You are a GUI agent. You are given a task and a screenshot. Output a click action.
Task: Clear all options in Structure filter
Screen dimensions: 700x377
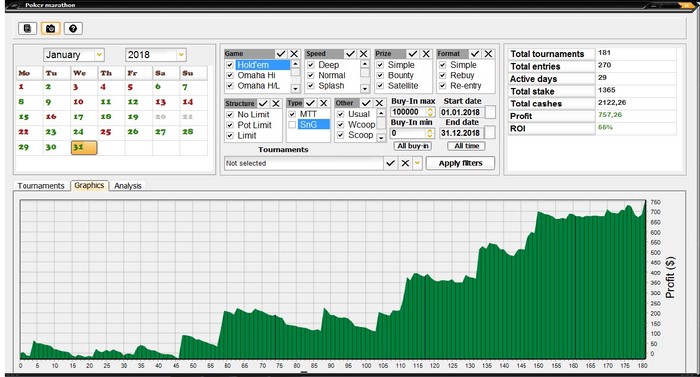click(x=276, y=104)
